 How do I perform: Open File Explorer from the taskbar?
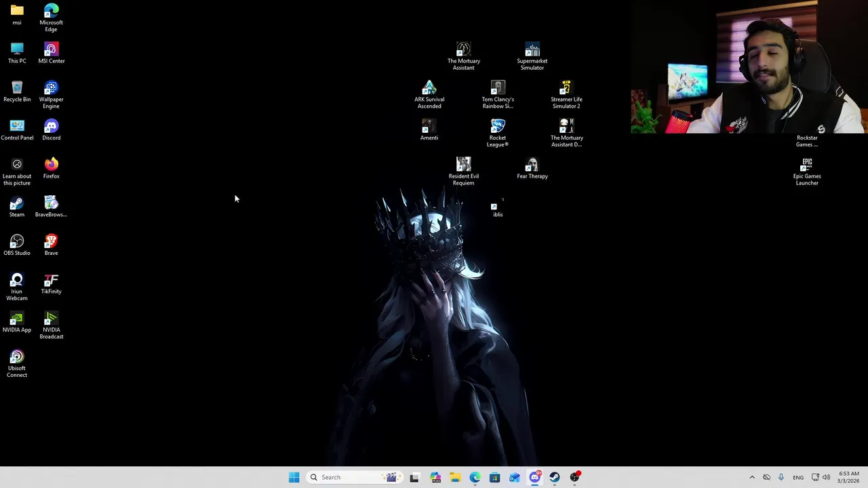454,477
